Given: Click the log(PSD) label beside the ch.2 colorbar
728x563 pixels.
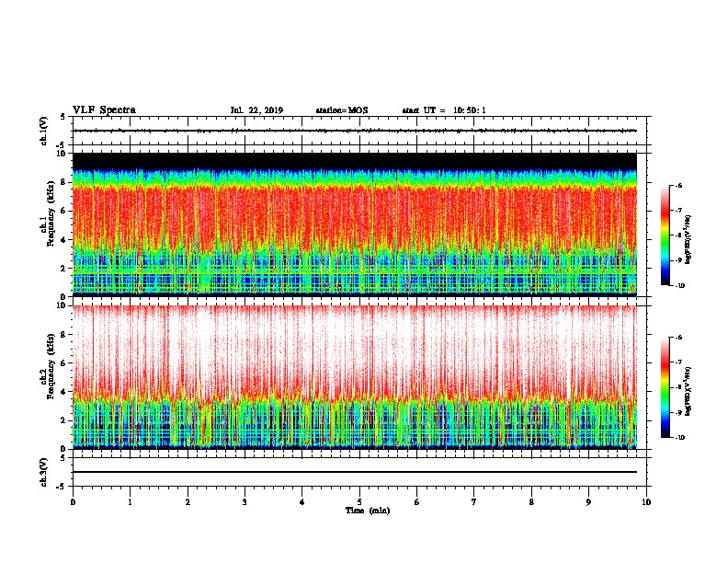Looking at the screenshot, I should coord(688,392).
